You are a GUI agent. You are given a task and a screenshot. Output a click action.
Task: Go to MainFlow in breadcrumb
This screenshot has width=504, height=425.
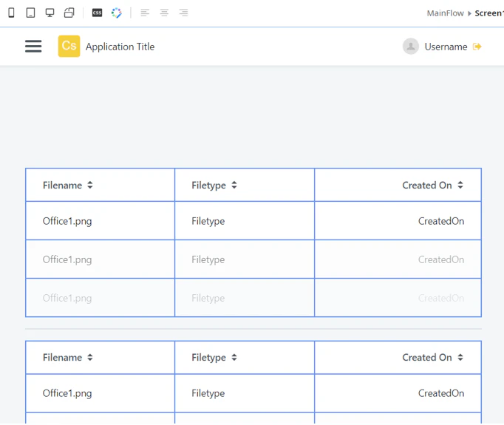coord(445,13)
